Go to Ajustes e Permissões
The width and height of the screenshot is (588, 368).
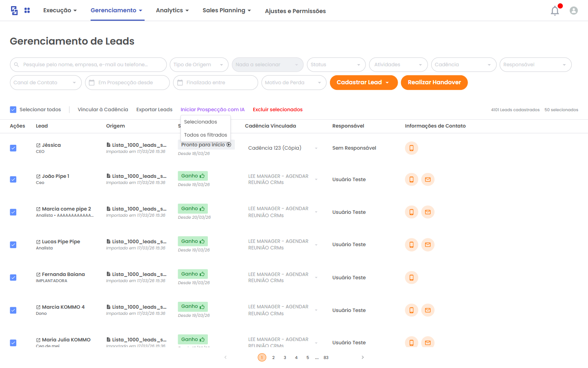click(295, 11)
